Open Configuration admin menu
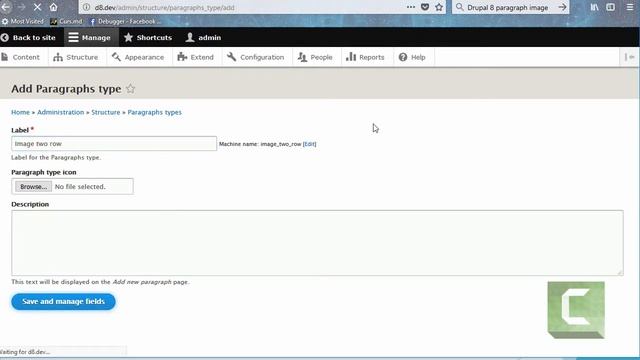The width and height of the screenshot is (640, 360). point(256,57)
